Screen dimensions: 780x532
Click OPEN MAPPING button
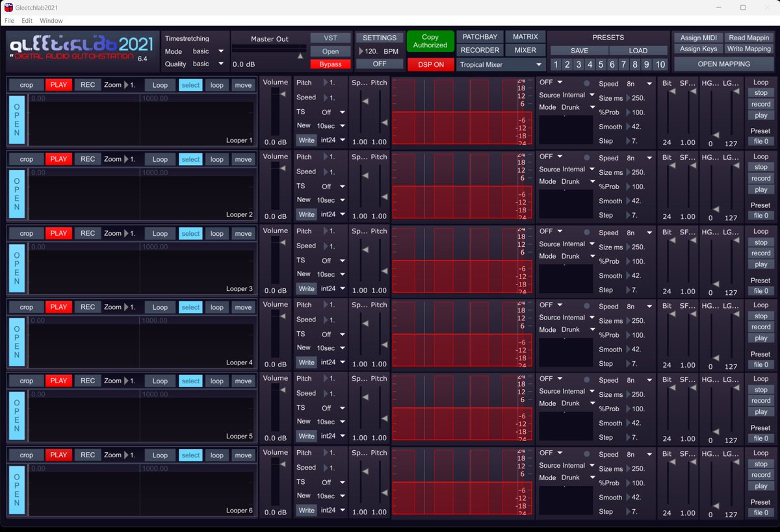[724, 64]
